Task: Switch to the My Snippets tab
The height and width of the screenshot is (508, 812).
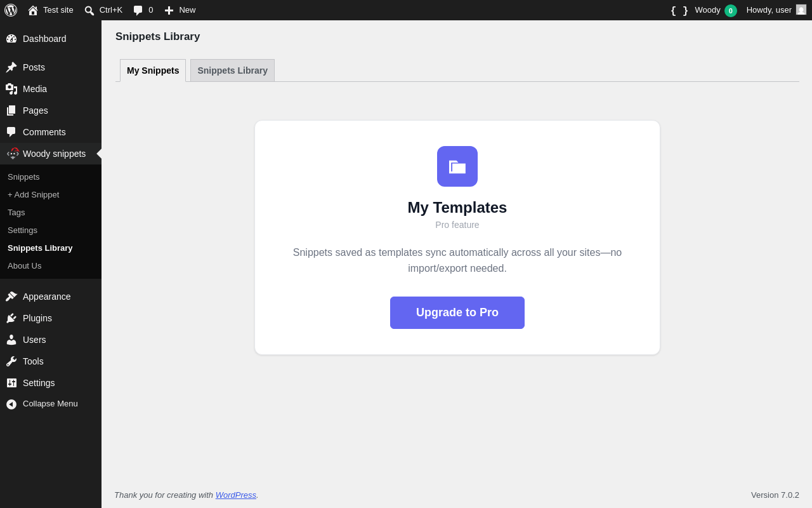Action: 153,70
